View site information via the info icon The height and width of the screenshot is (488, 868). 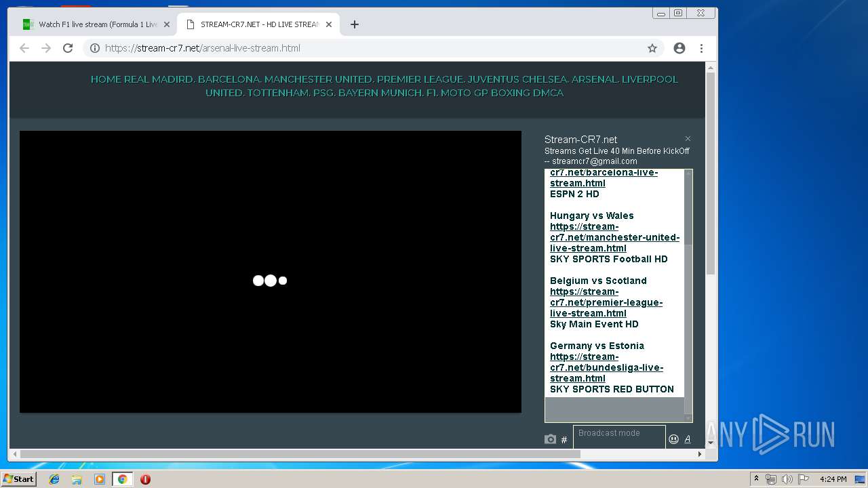95,48
